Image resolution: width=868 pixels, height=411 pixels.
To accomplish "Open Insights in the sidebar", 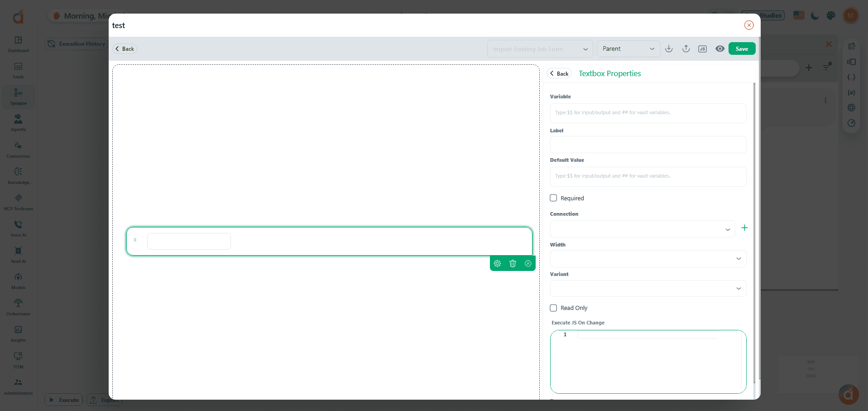I will coord(18,334).
